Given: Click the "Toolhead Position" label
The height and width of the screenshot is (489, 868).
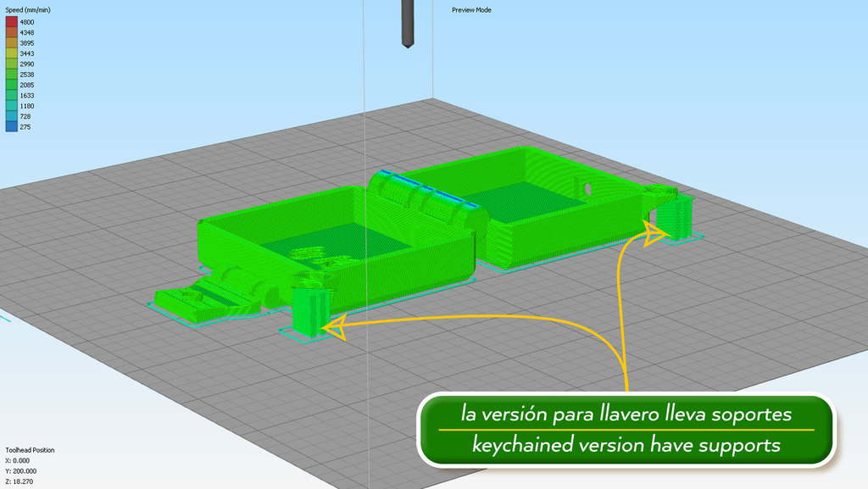Looking at the screenshot, I should tap(30, 450).
